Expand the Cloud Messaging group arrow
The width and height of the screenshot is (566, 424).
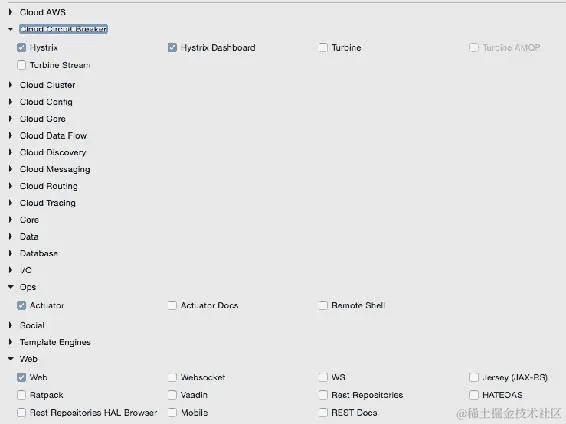coord(10,169)
